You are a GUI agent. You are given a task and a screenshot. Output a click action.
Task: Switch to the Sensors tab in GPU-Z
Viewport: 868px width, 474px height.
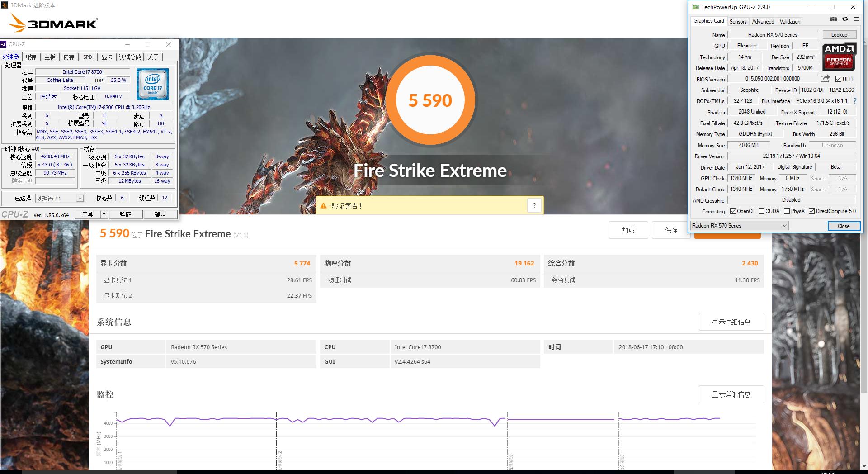tap(738, 21)
